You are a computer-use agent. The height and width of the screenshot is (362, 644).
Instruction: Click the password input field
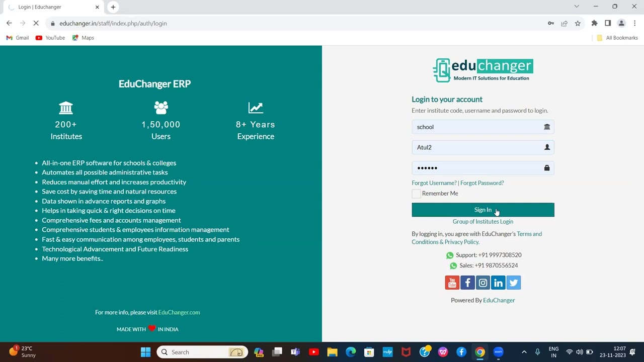pos(483,168)
